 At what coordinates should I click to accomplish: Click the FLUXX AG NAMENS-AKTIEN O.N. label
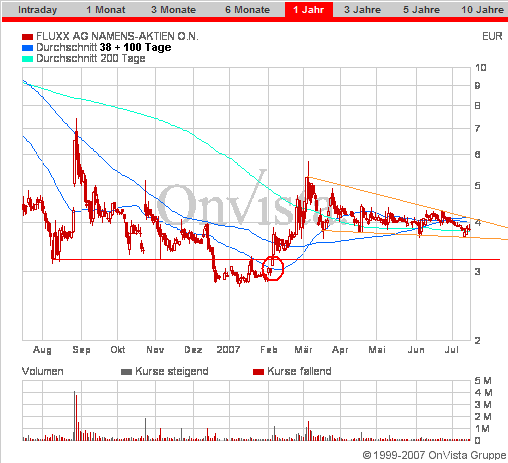(x=117, y=36)
